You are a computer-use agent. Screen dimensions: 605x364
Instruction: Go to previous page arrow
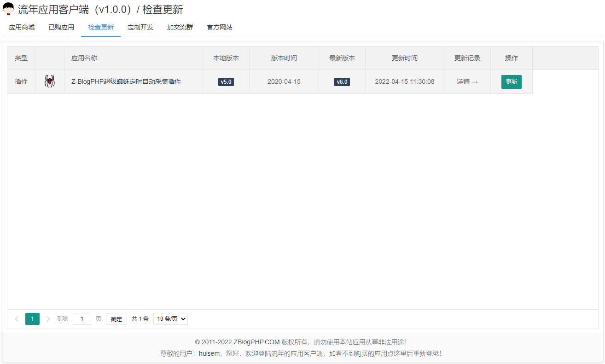pos(17,319)
